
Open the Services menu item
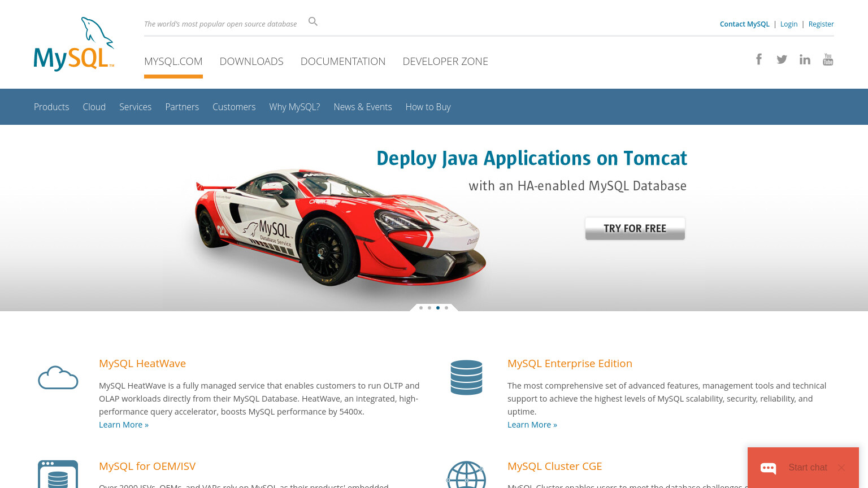point(135,107)
